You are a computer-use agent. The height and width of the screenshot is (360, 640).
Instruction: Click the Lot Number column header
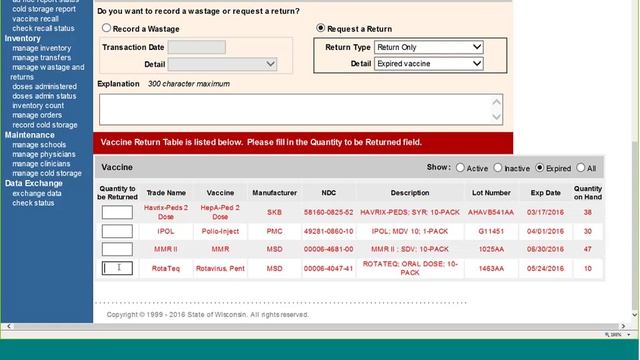[491, 193]
